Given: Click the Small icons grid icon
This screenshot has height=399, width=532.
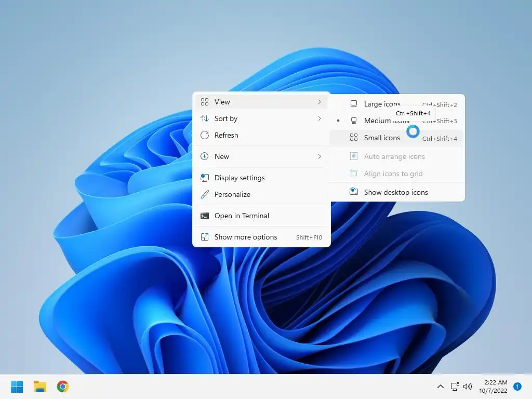Looking at the screenshot, I should 353,137.
